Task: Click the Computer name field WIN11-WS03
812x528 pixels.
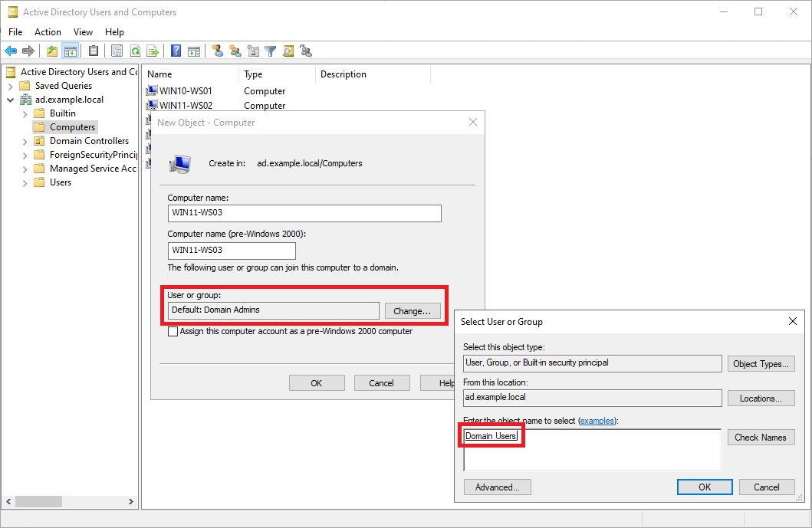Action: point(304,213)
